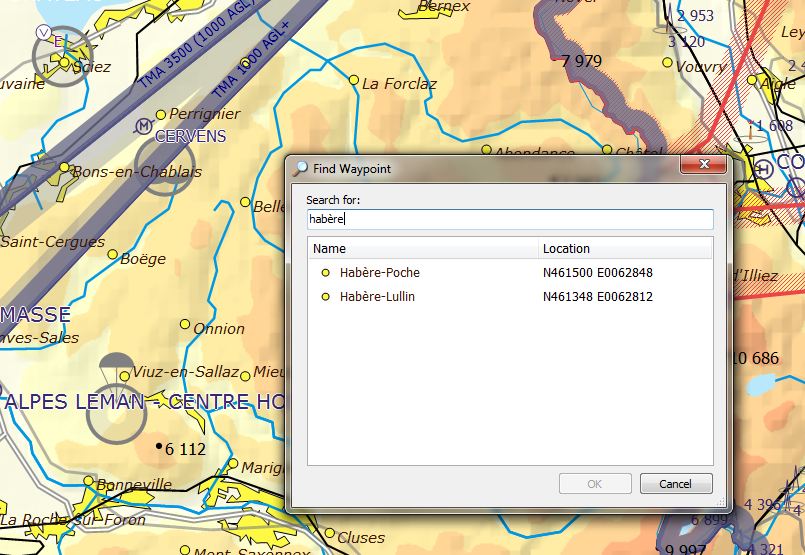The image size is (805, 555).
Task: Click the Boëge waypoint marker
Action: tap(112, 255)
